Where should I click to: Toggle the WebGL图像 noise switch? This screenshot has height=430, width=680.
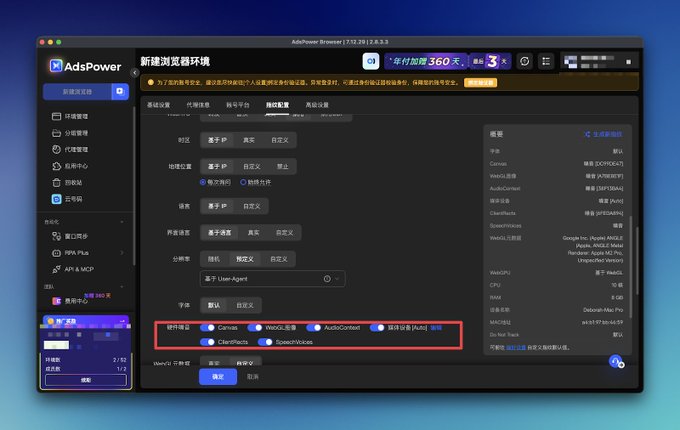[255, 328]
